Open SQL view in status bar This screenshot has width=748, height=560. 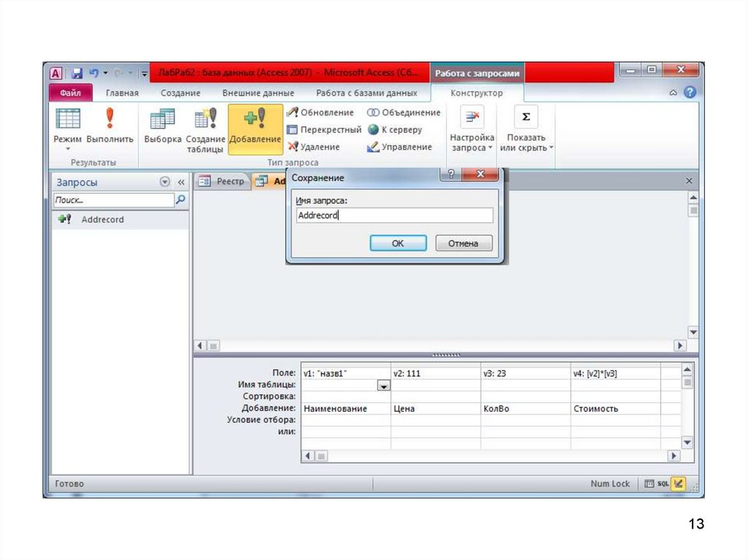pyautogui.click(x=663, y=483)
